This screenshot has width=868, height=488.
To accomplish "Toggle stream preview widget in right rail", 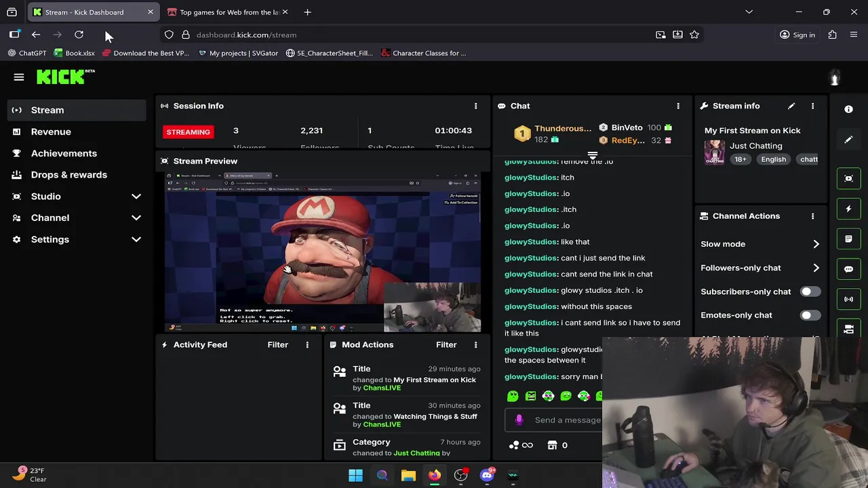I will 848,178.
